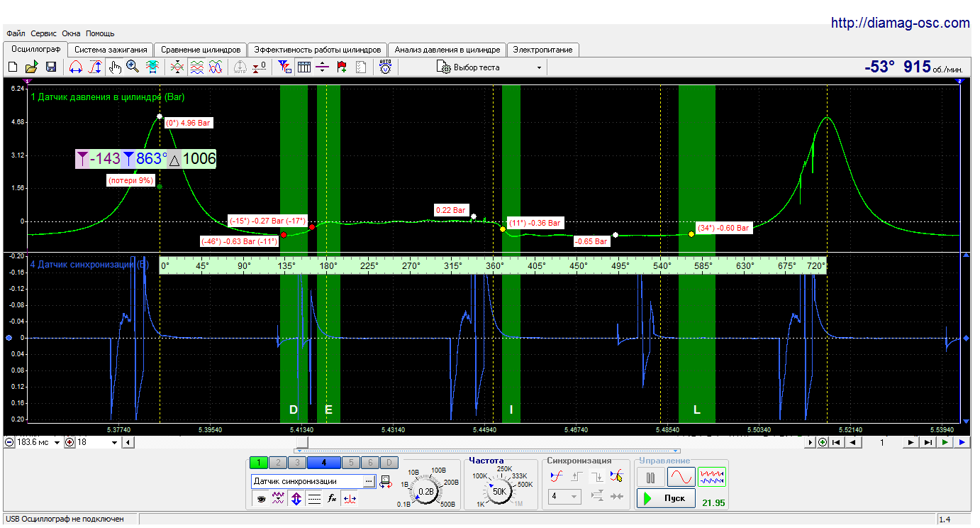Toggle channel D button

(x=388, y=463)
